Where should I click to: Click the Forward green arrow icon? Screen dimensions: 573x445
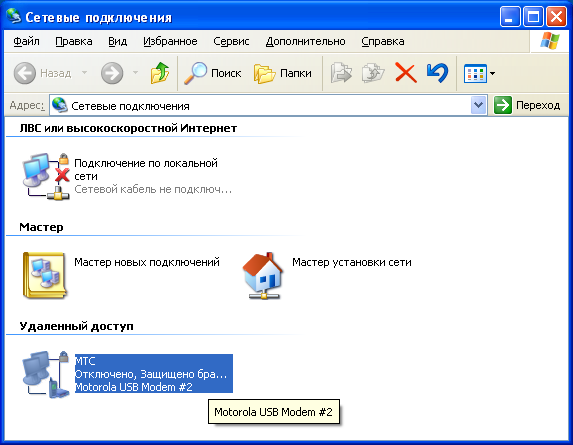112,73
